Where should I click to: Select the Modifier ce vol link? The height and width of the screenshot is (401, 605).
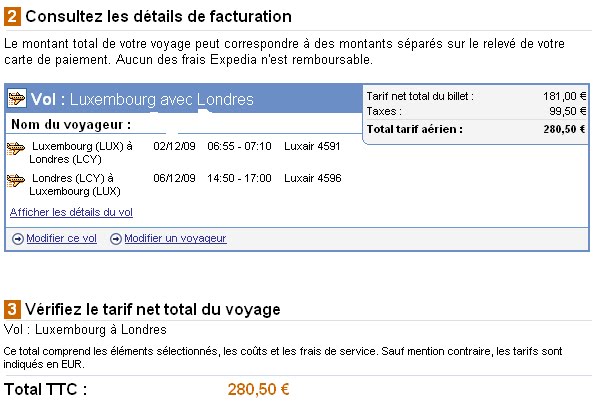[x=62, y=238]
